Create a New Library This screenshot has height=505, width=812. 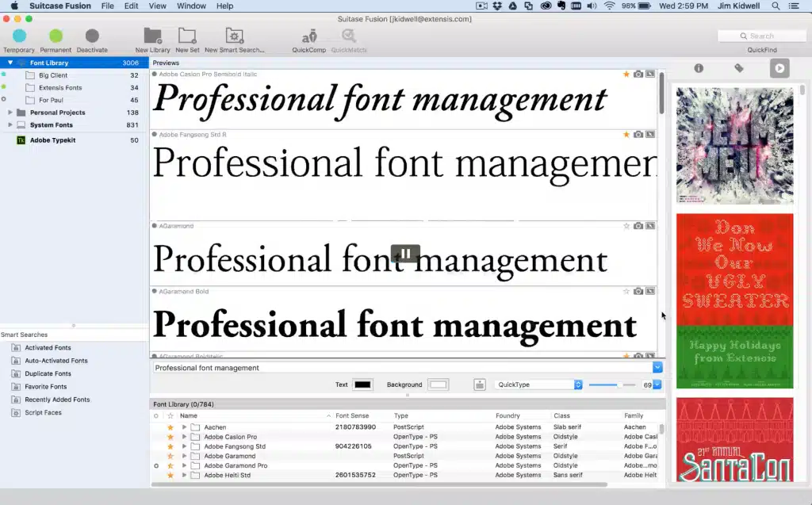(152, 36)
